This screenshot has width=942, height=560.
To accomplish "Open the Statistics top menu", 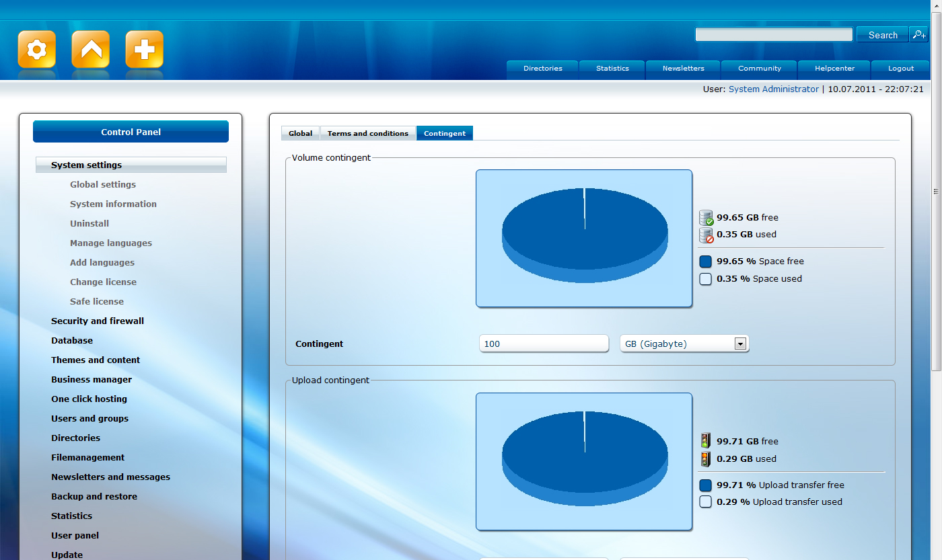I will point(612,69).
